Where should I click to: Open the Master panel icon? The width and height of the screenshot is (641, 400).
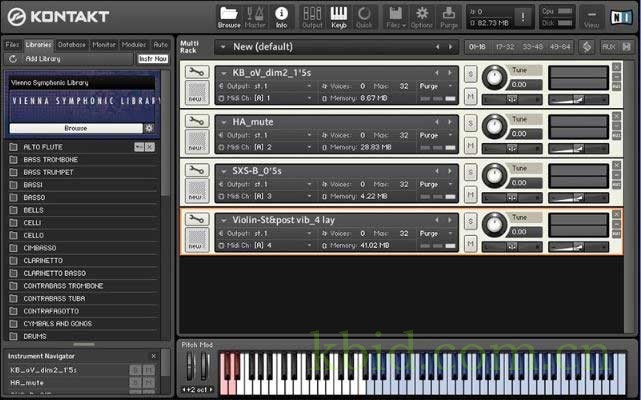tap(256, 16)
